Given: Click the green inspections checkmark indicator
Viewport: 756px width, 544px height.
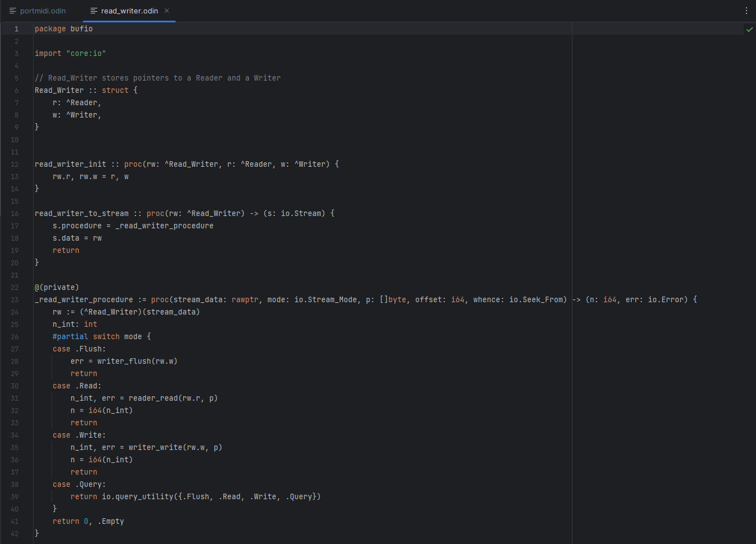Looking at the screenshot, I should pyautogui.click(x=749, y=29).
